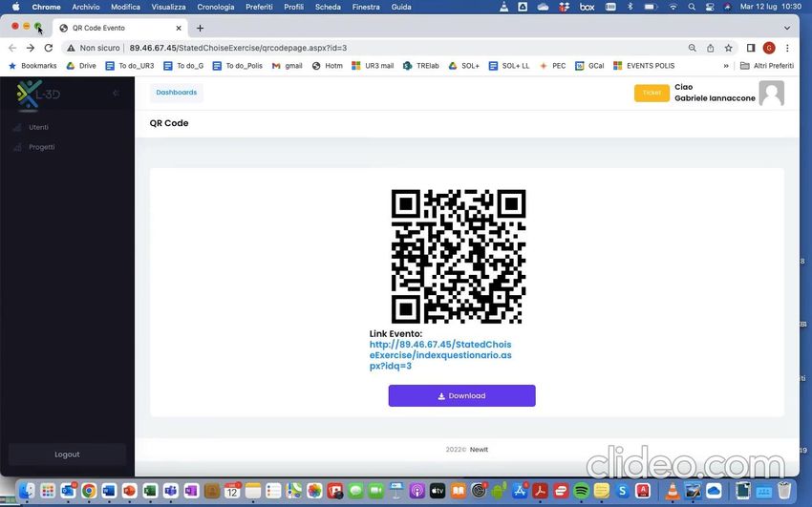
Task: Open Spotify from the Dock
Action: click(x=582, y=490)
